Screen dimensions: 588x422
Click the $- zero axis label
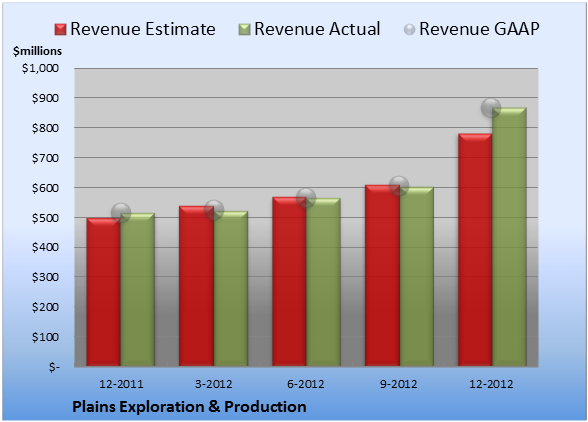point(54,367)
